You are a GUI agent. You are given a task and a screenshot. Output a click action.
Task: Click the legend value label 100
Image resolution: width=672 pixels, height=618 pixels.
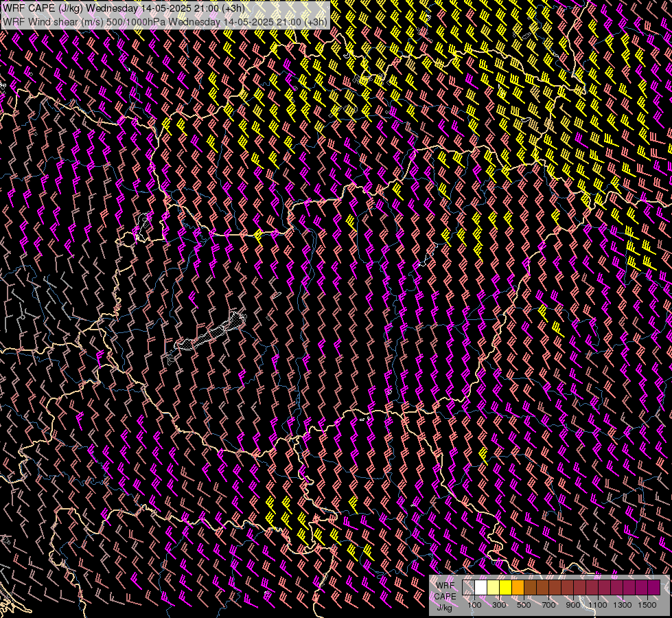(x=474, y=605)
